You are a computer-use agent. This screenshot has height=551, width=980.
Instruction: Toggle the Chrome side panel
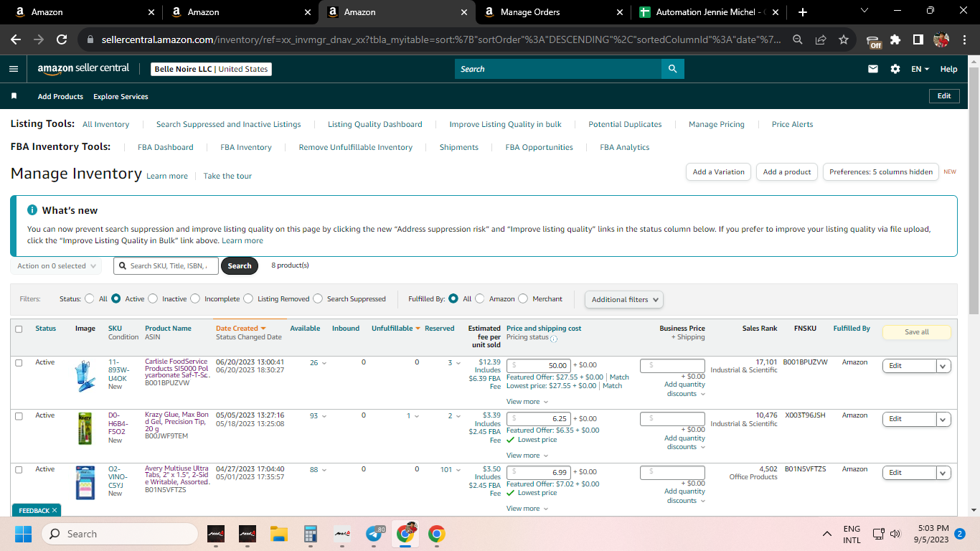918,39
